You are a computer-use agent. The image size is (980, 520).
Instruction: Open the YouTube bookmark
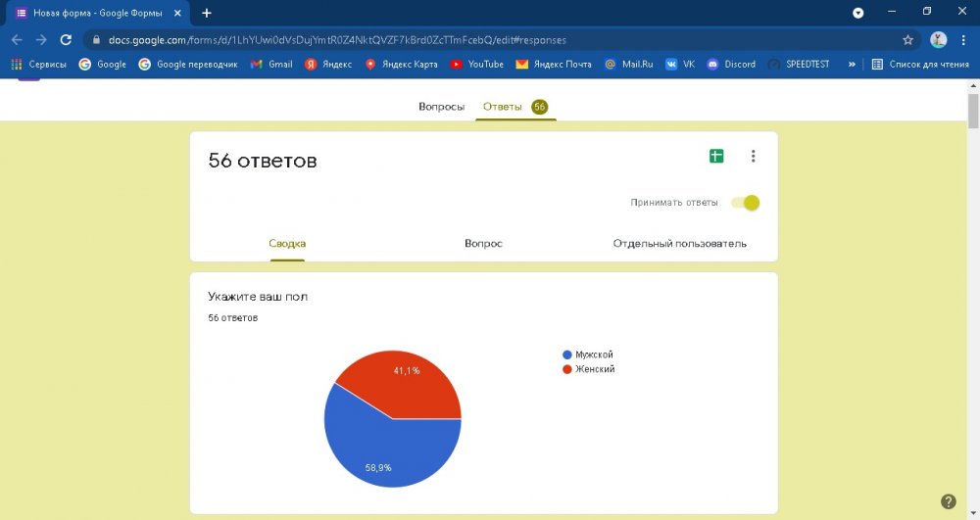(476, 65)
